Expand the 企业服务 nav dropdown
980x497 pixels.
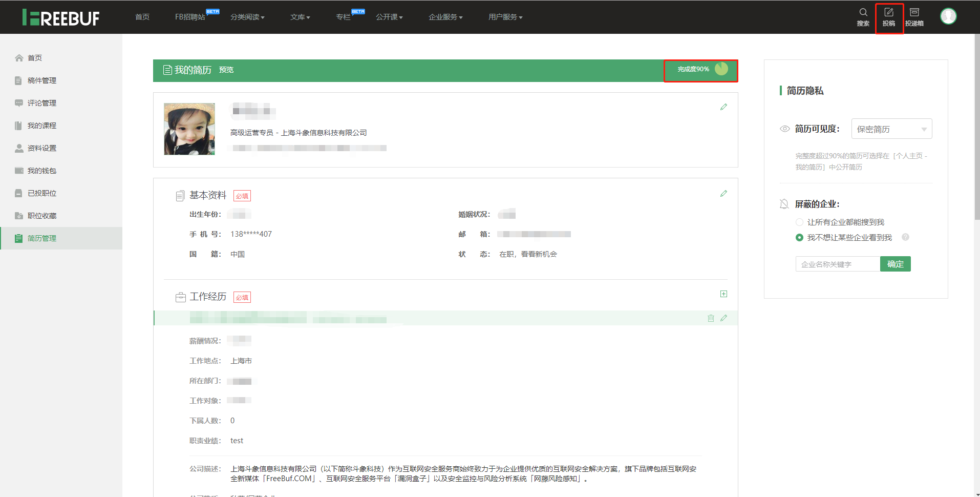[445, 17]
